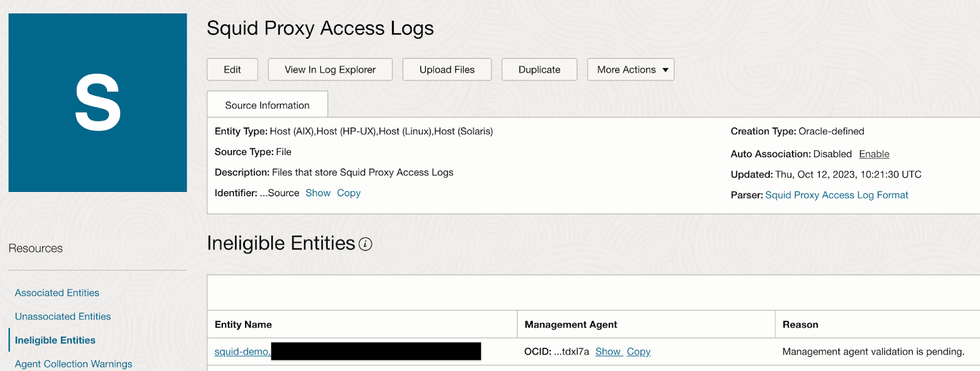Copy the Management Agent OCID
980x371 pixels.
click(638, 351)
